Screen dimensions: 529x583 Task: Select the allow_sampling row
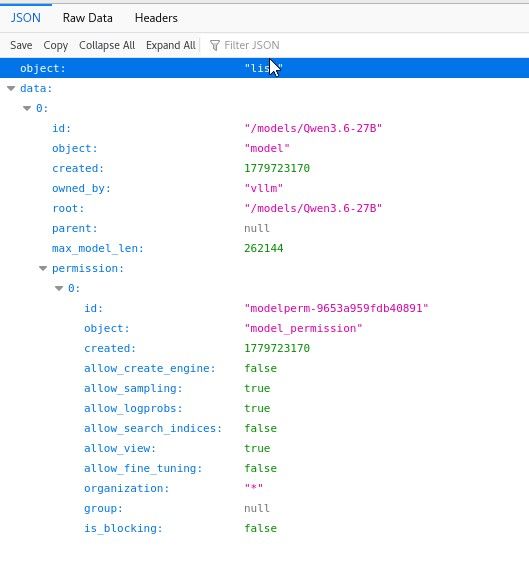click(x=264, y=389)
